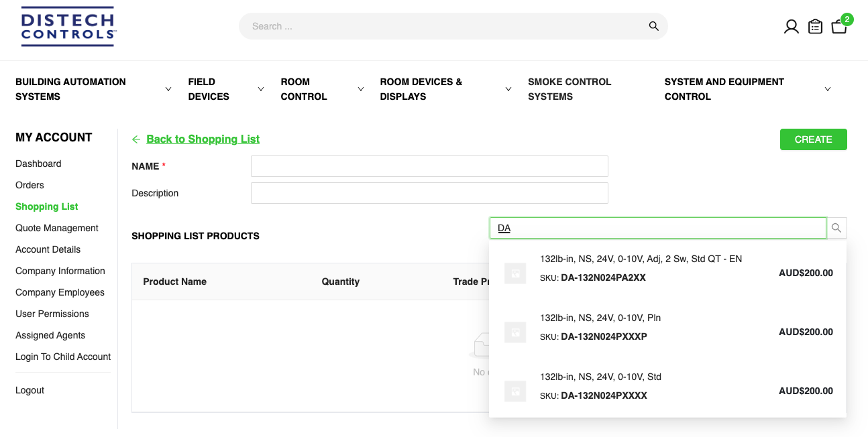
Task: Click Logout in the account sidebar
Action: [x=30, y=390]
